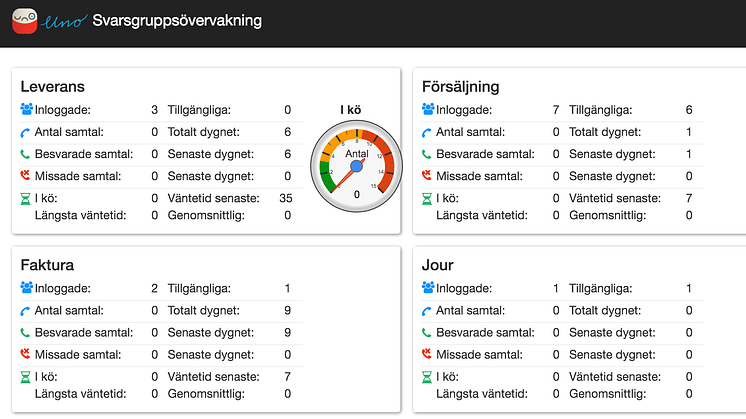This screenshot has height=419, width=746.
Task: Click green answered-calls phone icon in Leverans
Action: pyautogui.click(x=26, y=154)
